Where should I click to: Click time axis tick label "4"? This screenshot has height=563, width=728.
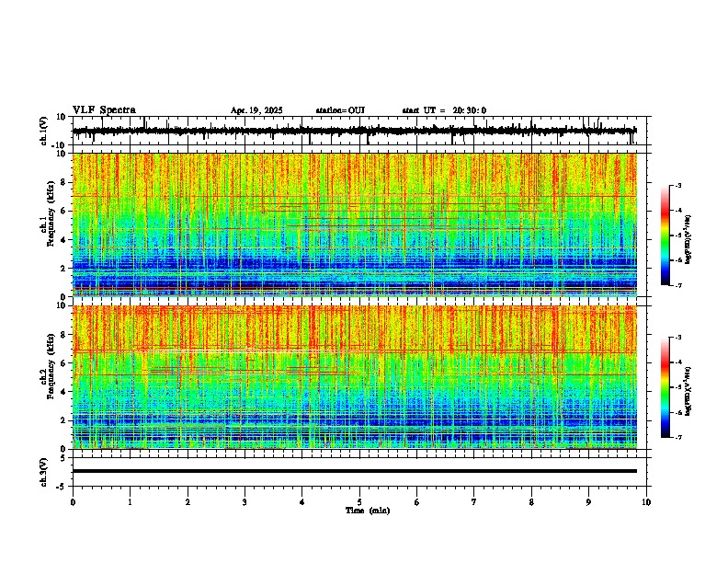tap(302, 502)
